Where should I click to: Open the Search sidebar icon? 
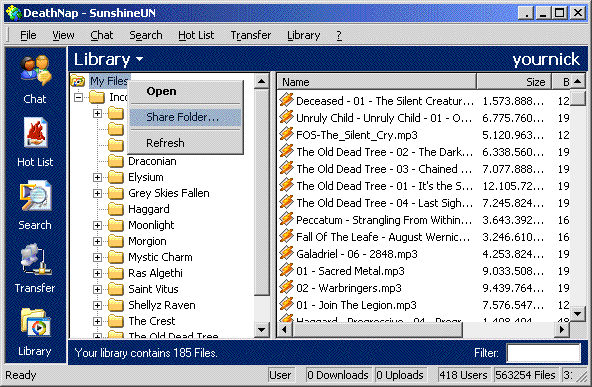click(35, 196)
